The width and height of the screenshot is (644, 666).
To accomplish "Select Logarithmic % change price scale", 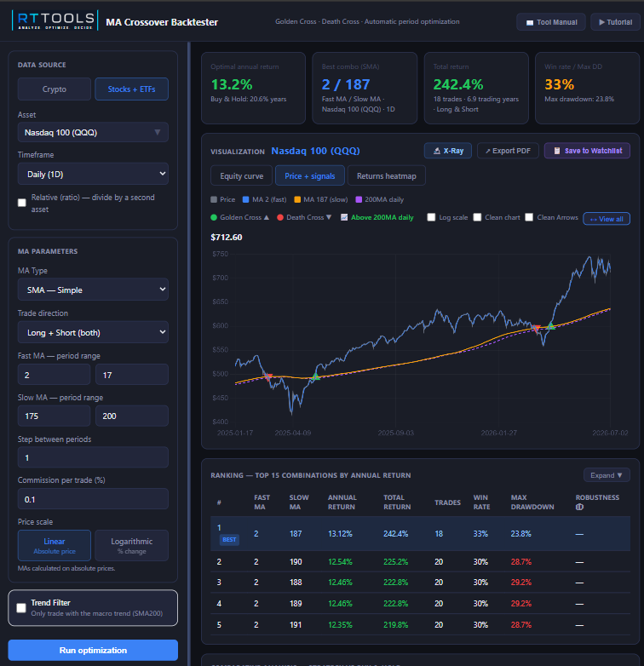I will point(132,545).
